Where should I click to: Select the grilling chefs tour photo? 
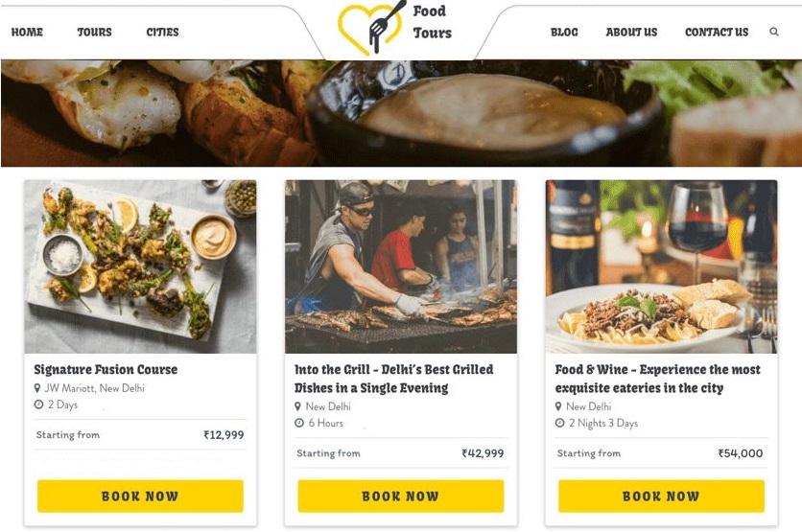click(401, 266)
